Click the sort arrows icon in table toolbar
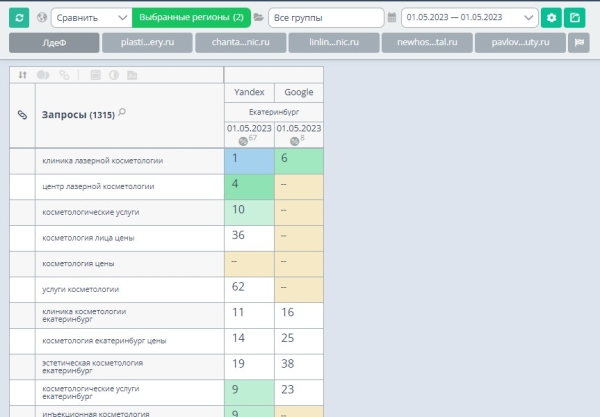 (22, 75)
